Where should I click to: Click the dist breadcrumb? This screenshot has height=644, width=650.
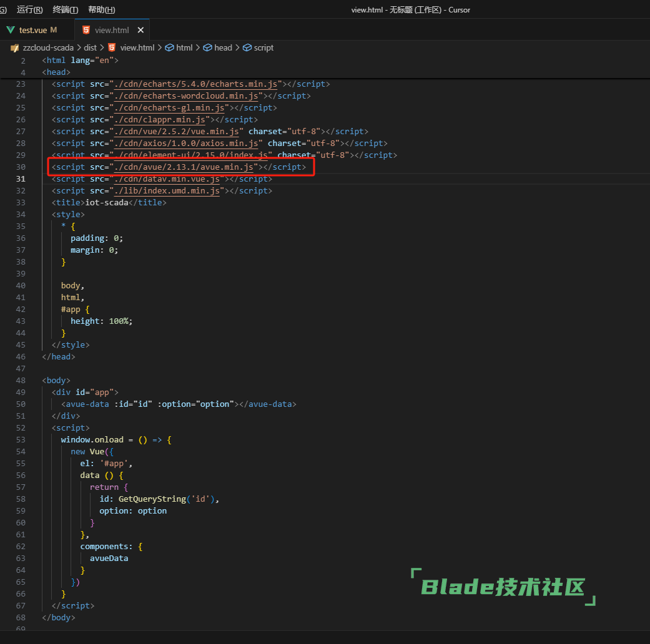(90, 47)
